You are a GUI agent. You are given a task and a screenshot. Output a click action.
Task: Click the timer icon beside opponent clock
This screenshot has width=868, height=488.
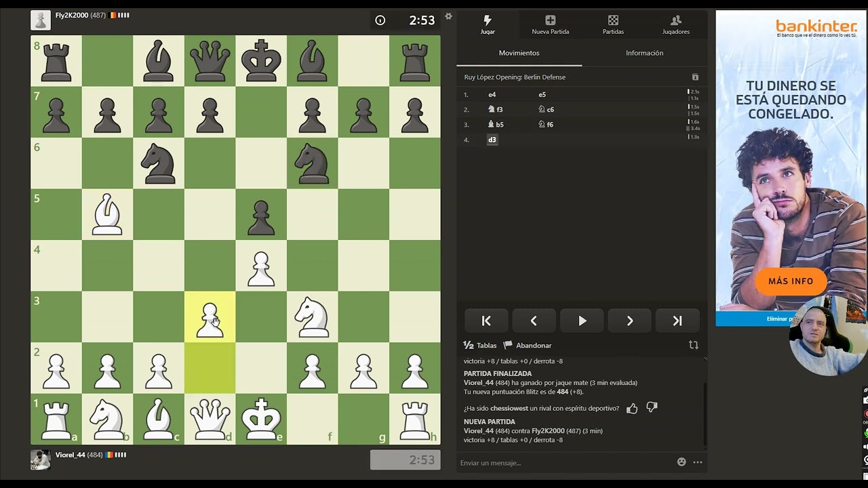[380, 20]
